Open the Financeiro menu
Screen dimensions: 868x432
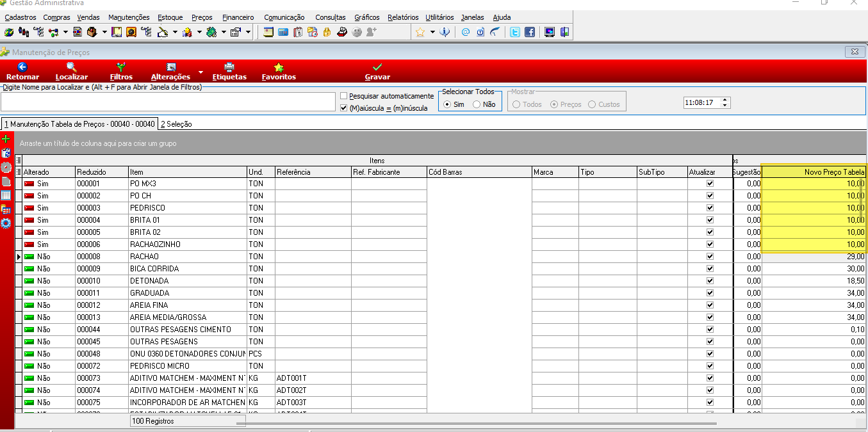[238, 17]
